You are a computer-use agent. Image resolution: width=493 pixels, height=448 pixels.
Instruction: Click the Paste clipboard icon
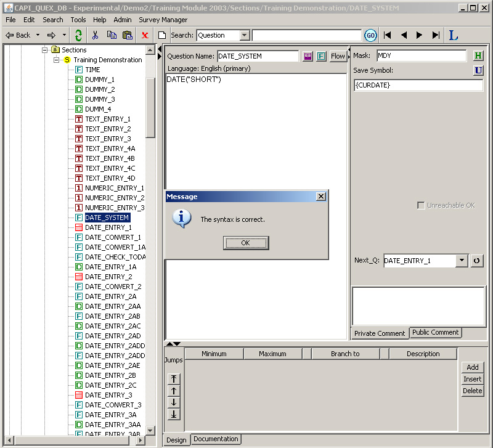(128, 35)
